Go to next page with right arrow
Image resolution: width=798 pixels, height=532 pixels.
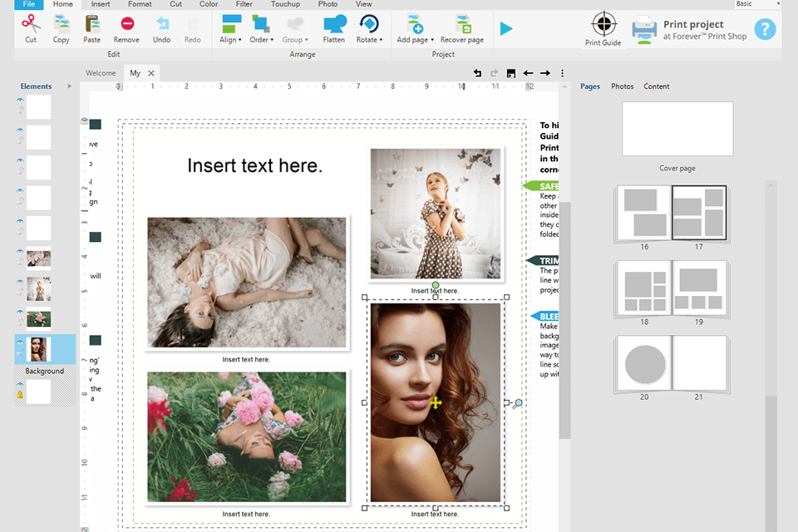pyautogui.click(x=545, y=73)
